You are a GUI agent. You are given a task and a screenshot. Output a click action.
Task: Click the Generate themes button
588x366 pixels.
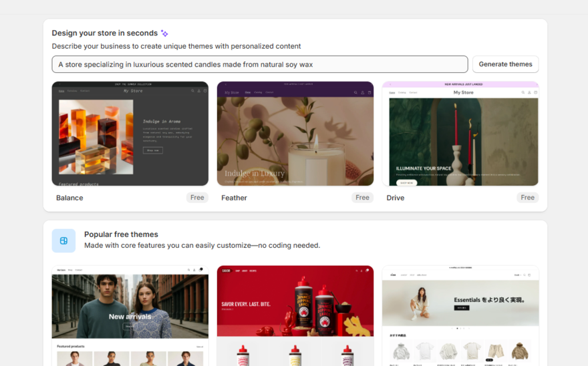[505, 64]
